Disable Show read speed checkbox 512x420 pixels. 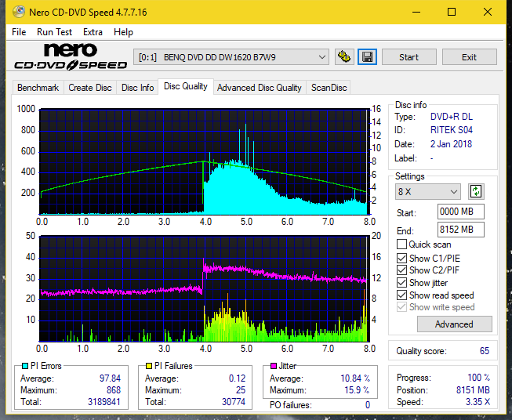coord(401,295)
